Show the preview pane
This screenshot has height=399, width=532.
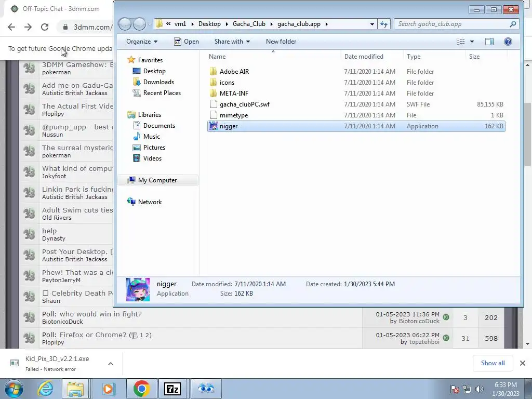pos(489,42)
